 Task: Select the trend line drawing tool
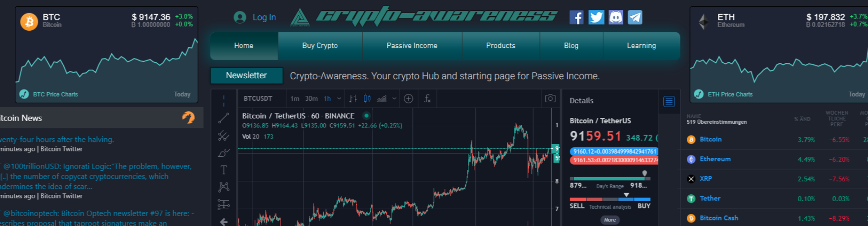click(x=224, y=118)
